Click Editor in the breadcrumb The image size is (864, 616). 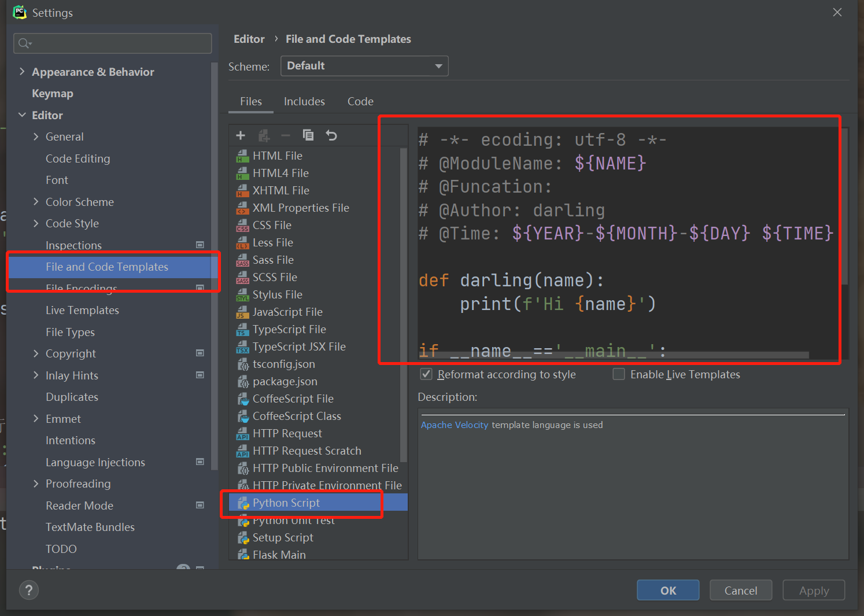click(x=249, y=39)
